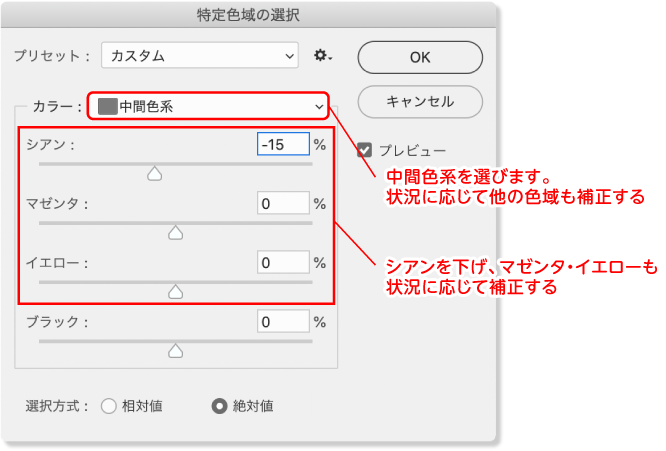Click the chevron arrow of カラー dropdown

[x=319, y=107]
